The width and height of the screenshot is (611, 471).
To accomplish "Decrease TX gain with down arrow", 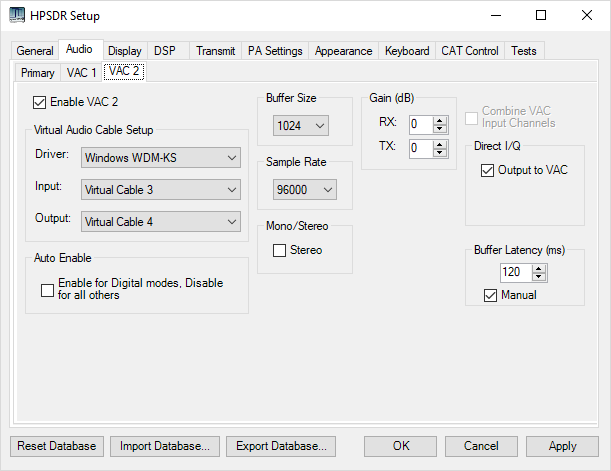I will [x=440, y=153].
